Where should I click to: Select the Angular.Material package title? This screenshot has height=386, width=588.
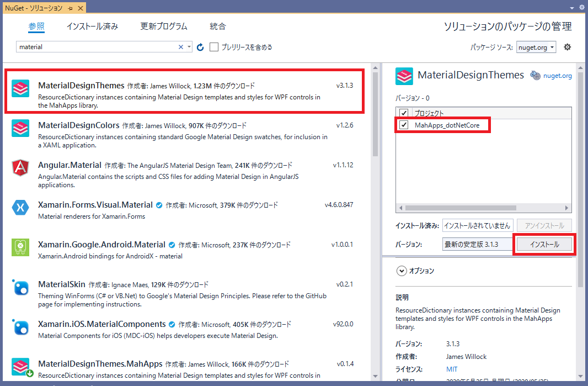[70, 165]
